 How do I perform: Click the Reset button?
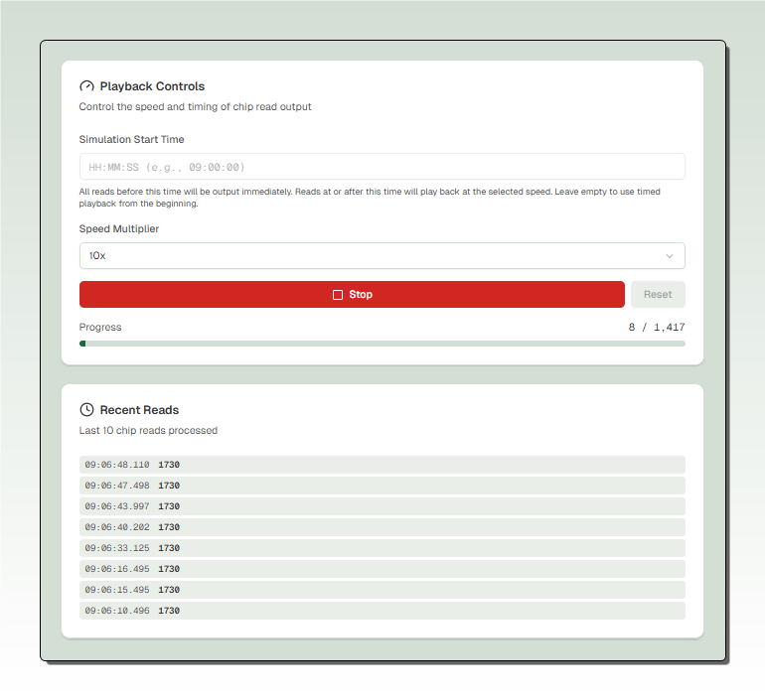click(658, 295)
